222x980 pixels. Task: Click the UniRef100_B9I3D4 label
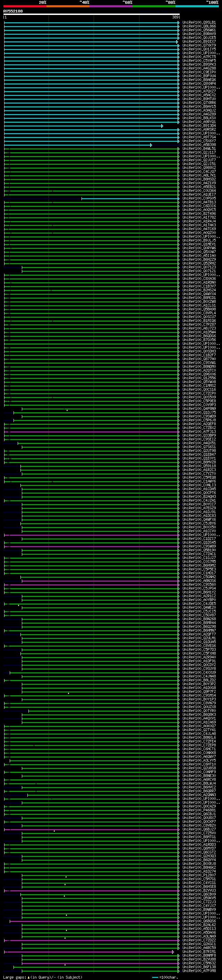tap(199, 125)
